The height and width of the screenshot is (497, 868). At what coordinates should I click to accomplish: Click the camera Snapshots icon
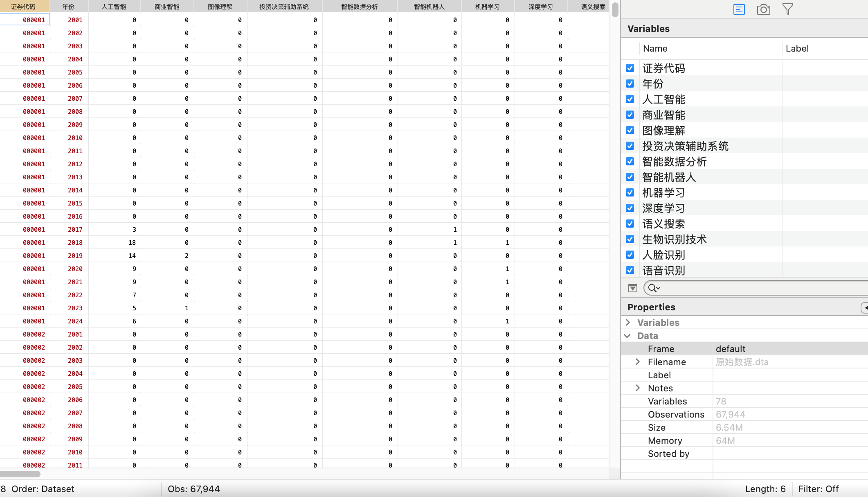[763, 9]
